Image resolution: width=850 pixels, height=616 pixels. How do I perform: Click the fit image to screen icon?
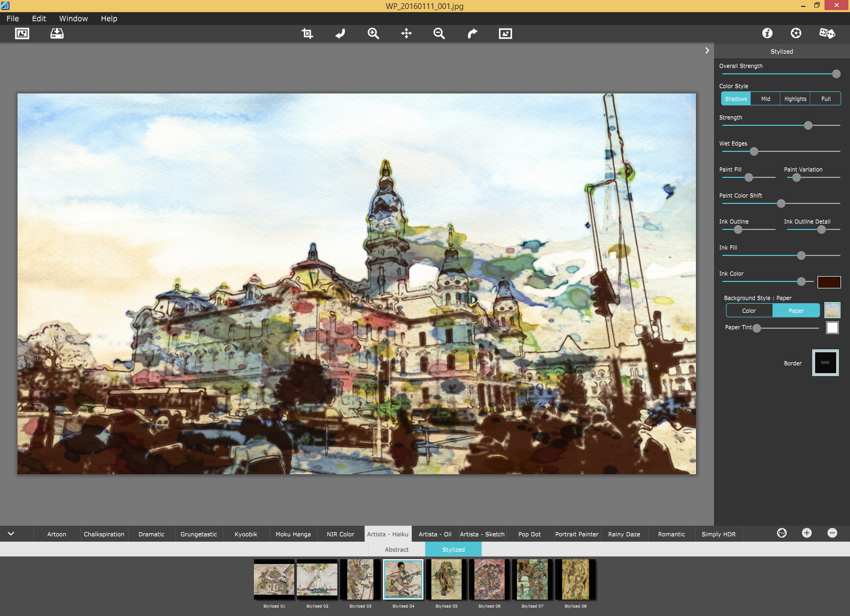(505, 33)
